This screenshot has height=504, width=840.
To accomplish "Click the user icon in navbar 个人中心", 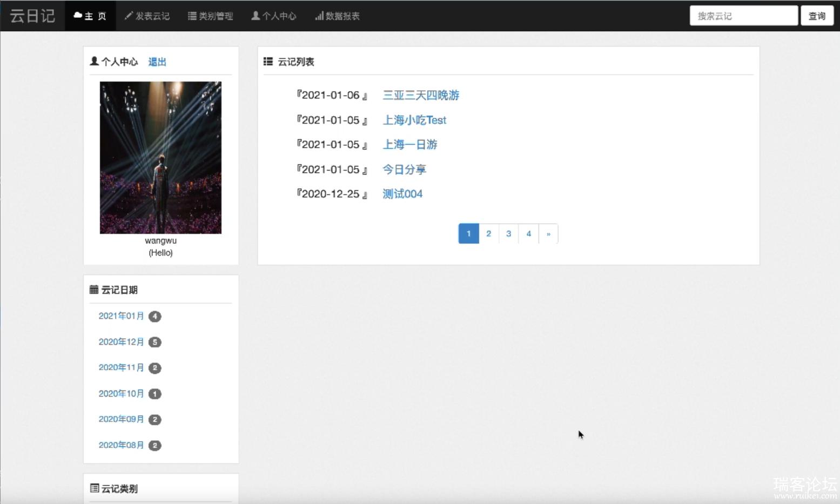I will 256,16.
